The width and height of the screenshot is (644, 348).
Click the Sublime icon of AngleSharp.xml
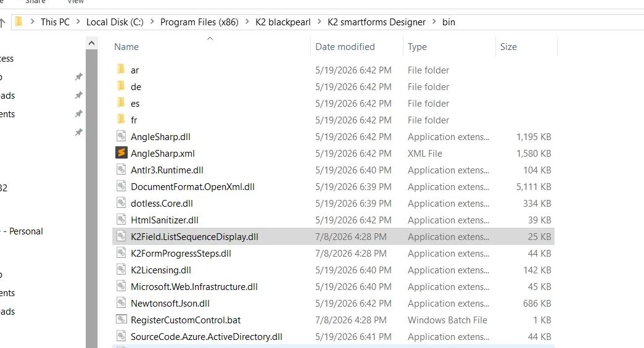click(121, 153)
